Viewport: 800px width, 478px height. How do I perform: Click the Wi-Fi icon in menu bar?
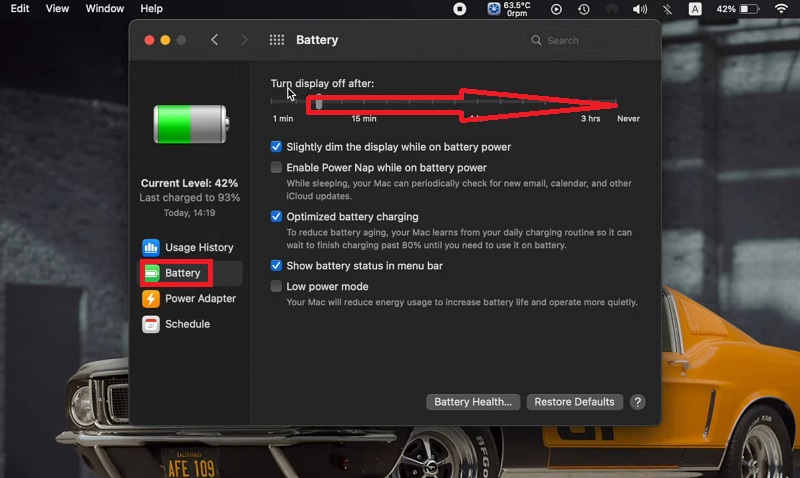781,9
